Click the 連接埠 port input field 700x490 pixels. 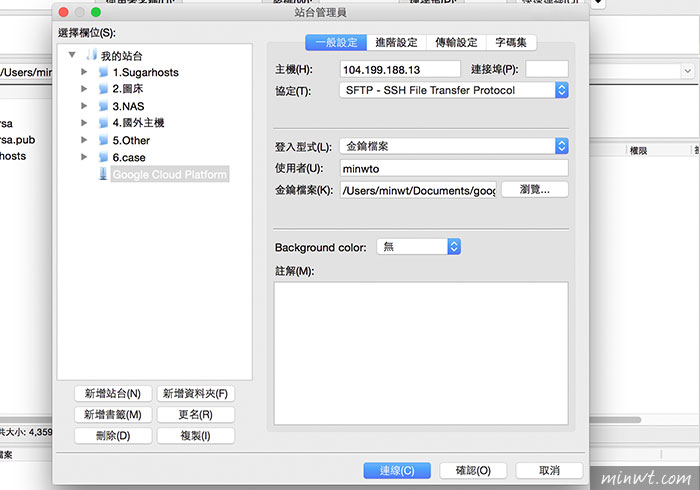pyautogui.click(x=547, y=70)
